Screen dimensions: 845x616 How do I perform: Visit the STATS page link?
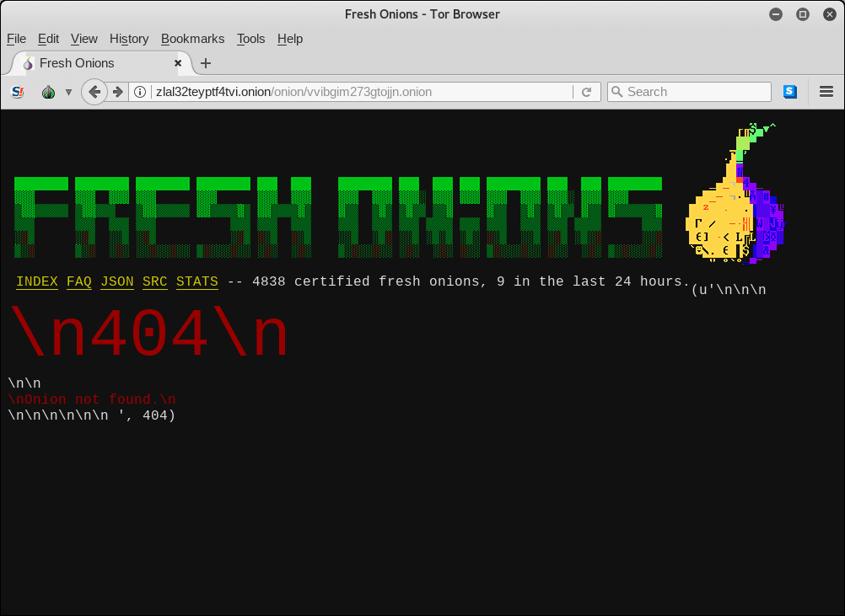(x=197, y=281)
